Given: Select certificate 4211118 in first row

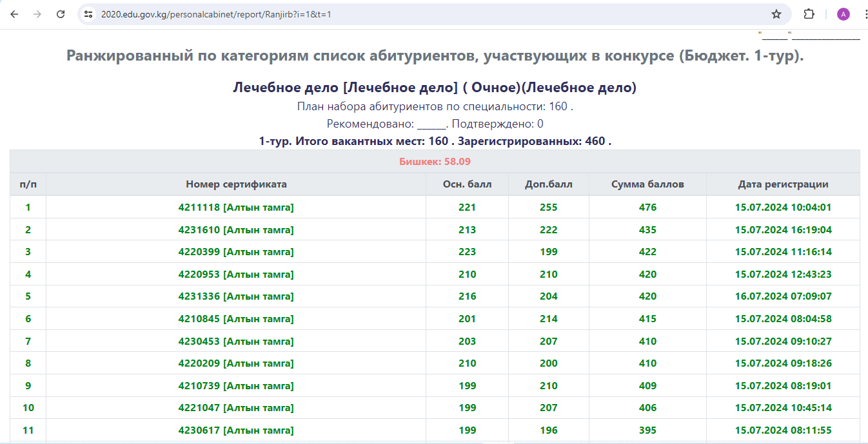Looking at the screenshot, I should tap(236, 208).
